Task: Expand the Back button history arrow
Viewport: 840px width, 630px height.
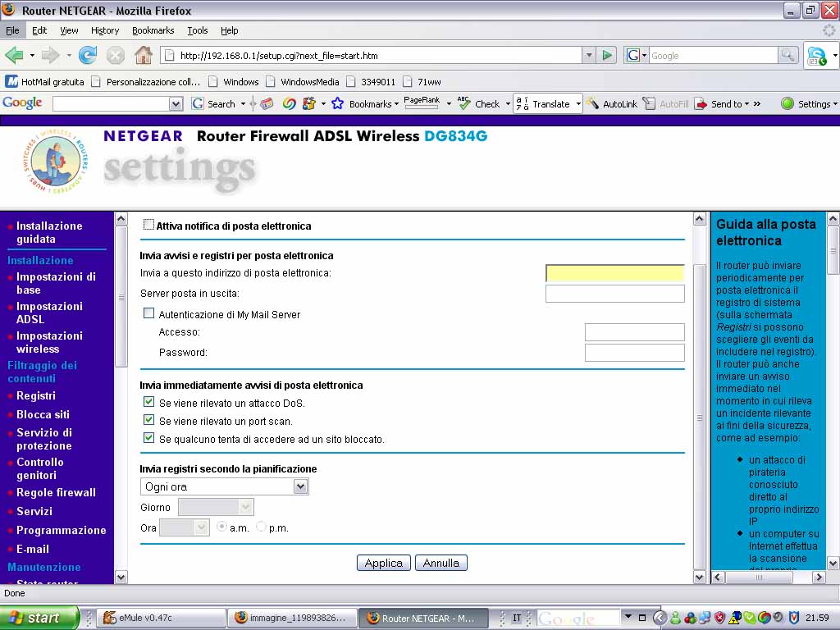Action: click(x=32, y=55)
